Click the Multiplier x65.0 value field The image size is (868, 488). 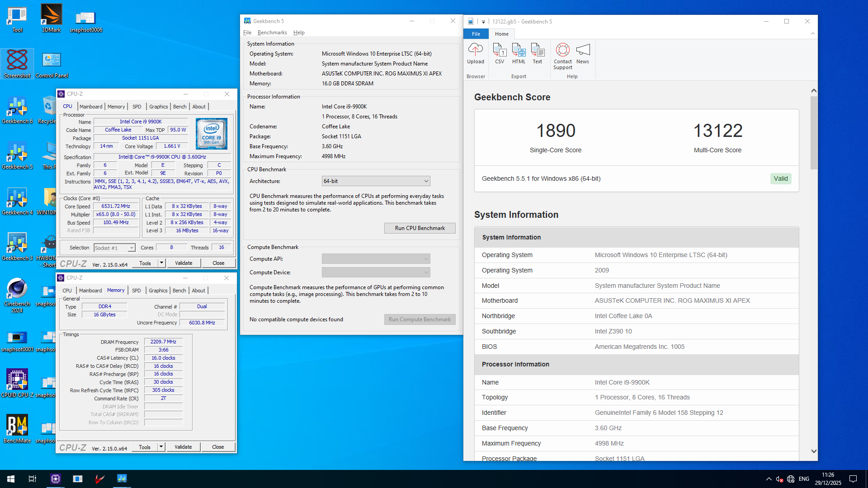coord(116,214)
